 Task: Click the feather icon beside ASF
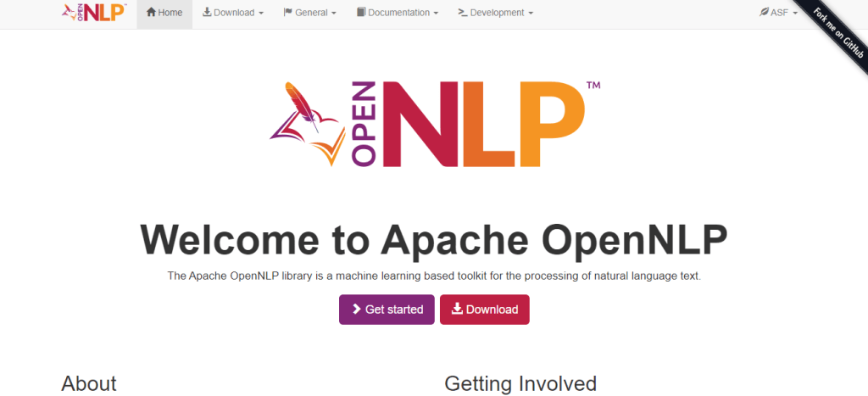[765, 13]
